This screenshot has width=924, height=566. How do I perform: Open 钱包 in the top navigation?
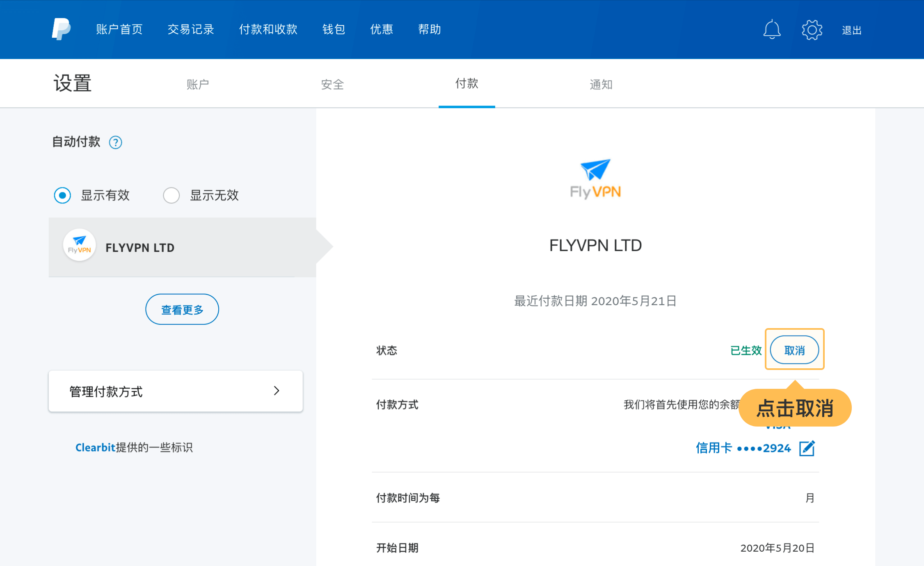click(334, 30)
